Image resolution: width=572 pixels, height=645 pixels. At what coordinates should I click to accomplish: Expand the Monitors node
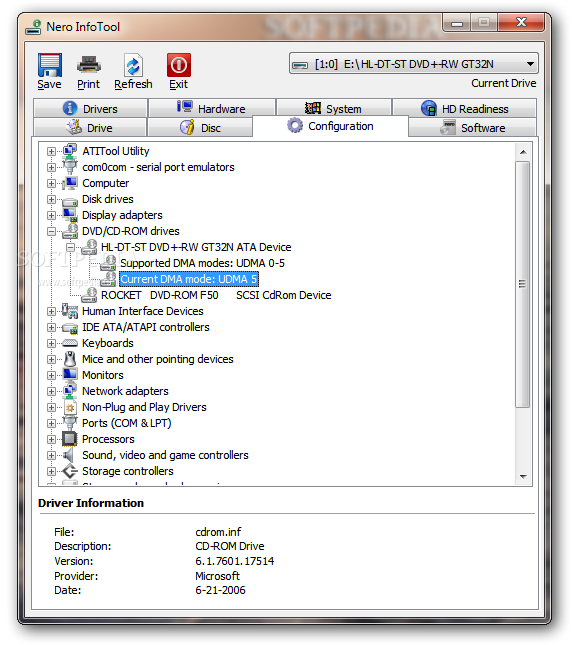tap(51, 376)
